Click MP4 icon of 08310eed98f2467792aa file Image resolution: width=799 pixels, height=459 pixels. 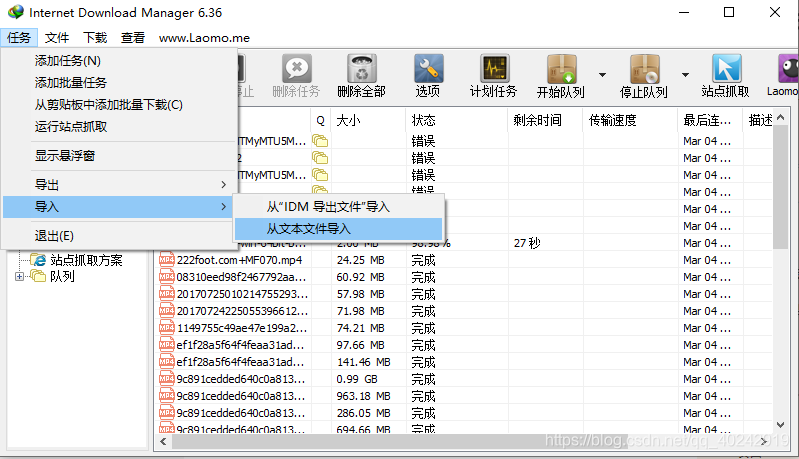167,277
